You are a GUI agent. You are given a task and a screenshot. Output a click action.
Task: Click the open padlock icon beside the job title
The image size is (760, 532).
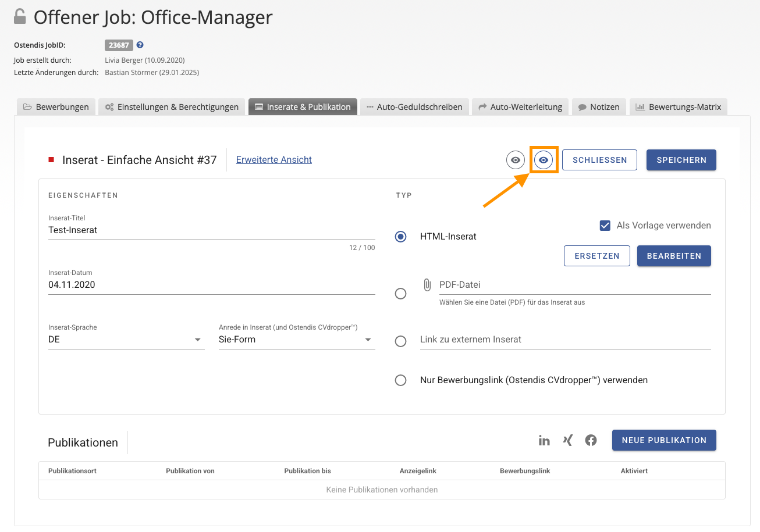pos(20,16)
